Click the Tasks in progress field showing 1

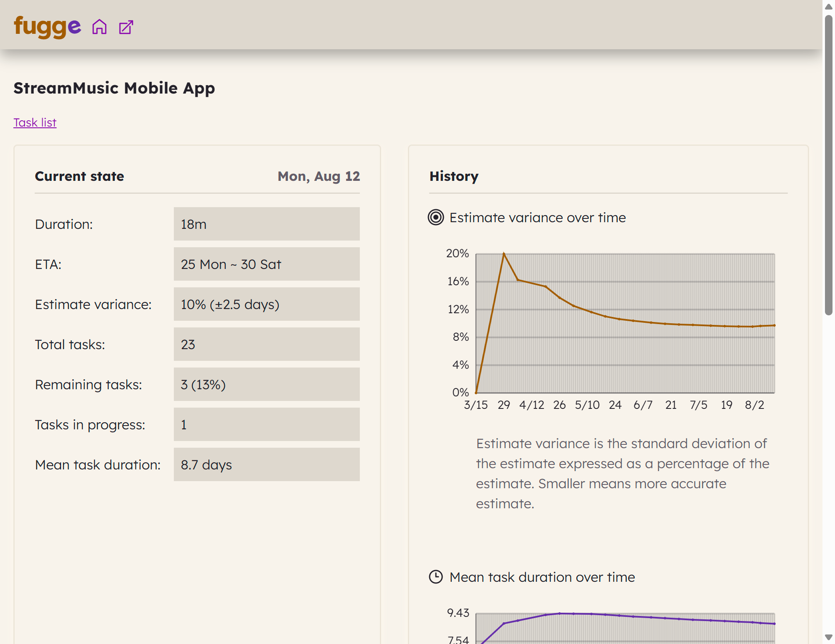[266, 424]
